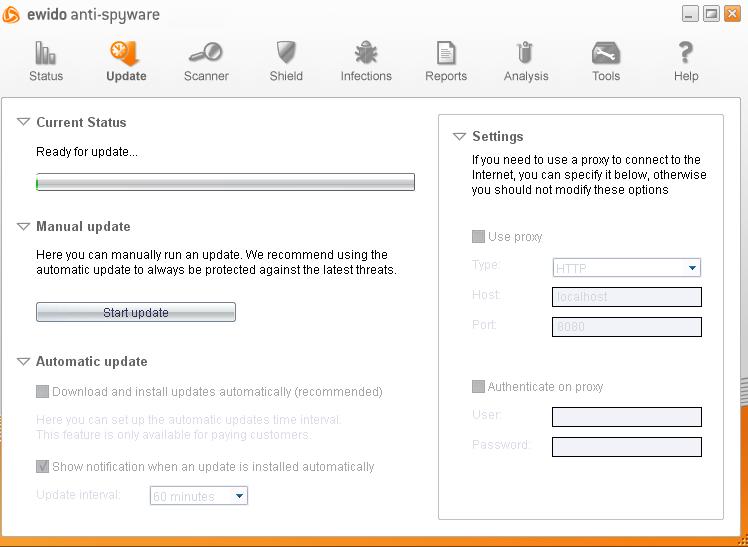Click the 'Ready for update...' status text
The width and height of the screenshot is (748, 547).
tap(87, 152)
